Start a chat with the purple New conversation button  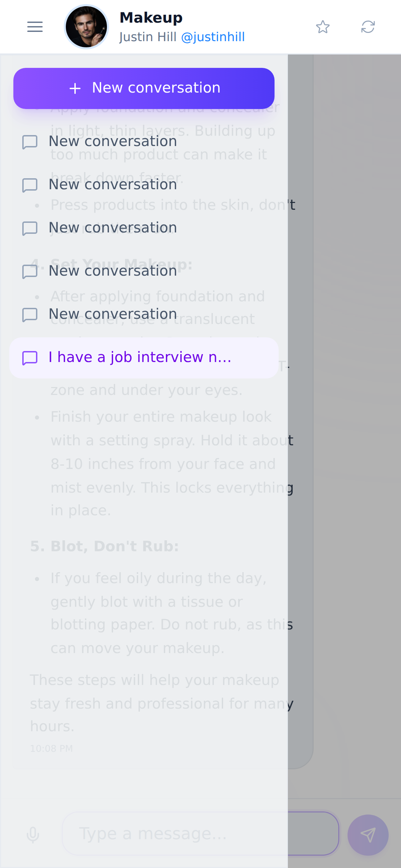click(144, 88)
